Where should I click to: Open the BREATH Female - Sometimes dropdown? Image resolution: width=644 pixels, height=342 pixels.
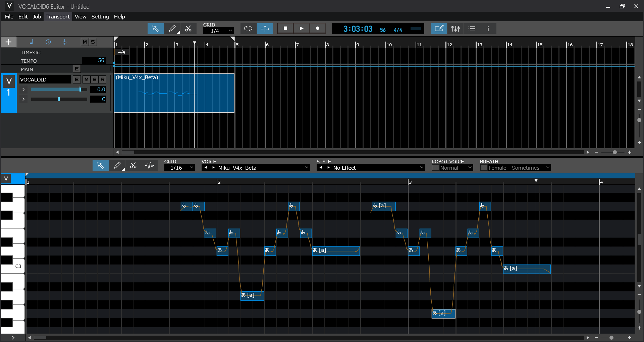[519, 168]
